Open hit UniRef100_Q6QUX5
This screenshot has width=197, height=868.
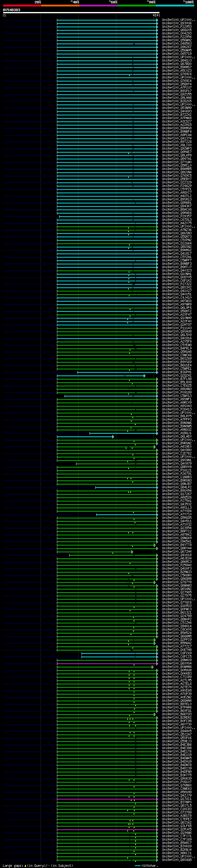[x=177, y=30]
